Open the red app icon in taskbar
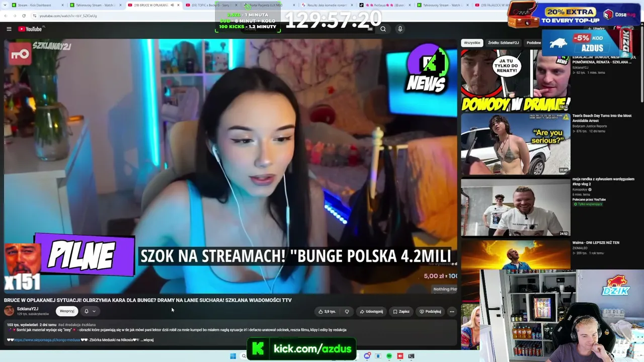Image resolution: width=644 pixels, height=362 pixels. [400, 356]
